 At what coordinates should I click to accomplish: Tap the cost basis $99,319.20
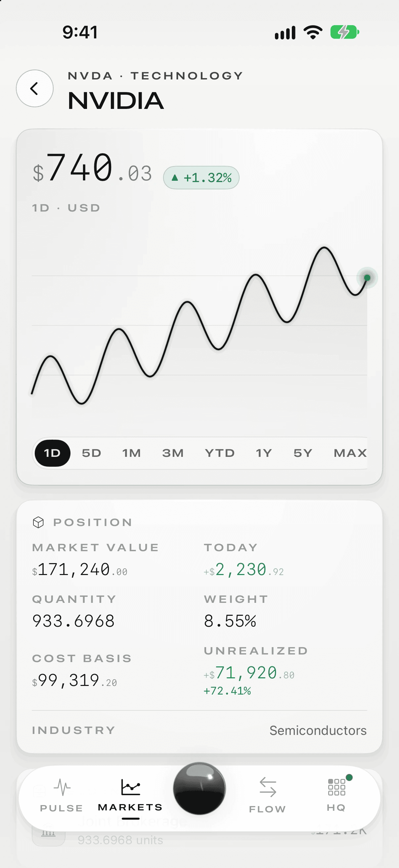tap(74, 680)
